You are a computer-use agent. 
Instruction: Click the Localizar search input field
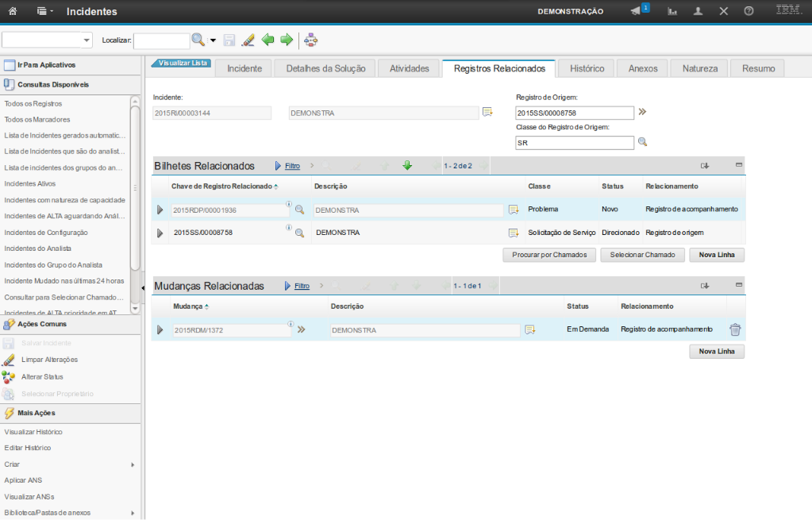161,40
